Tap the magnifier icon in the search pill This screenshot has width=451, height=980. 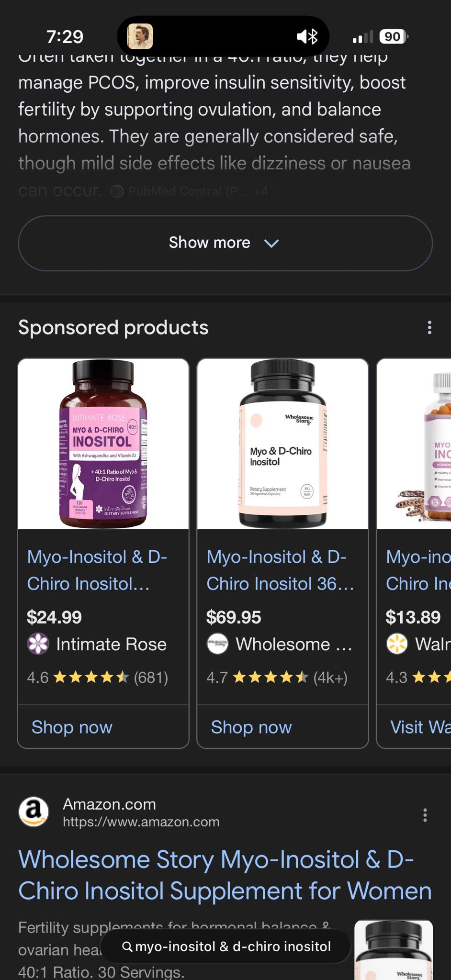(x=127, y=947)
